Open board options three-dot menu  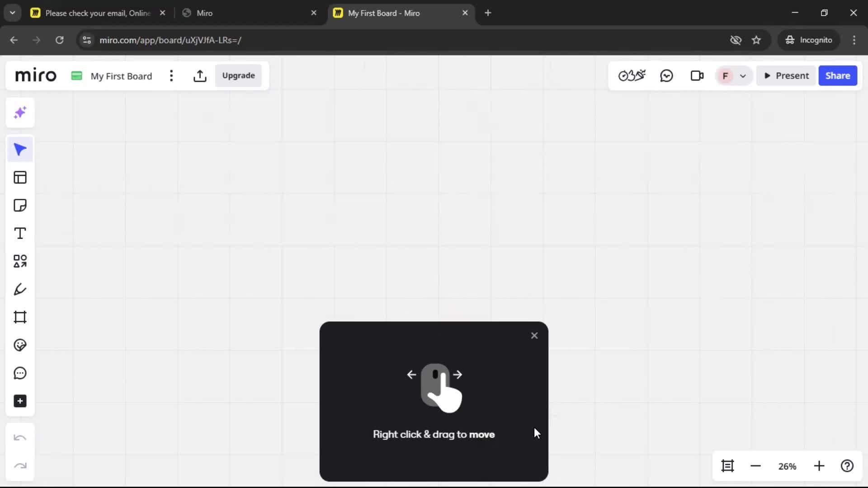[171, 76]
